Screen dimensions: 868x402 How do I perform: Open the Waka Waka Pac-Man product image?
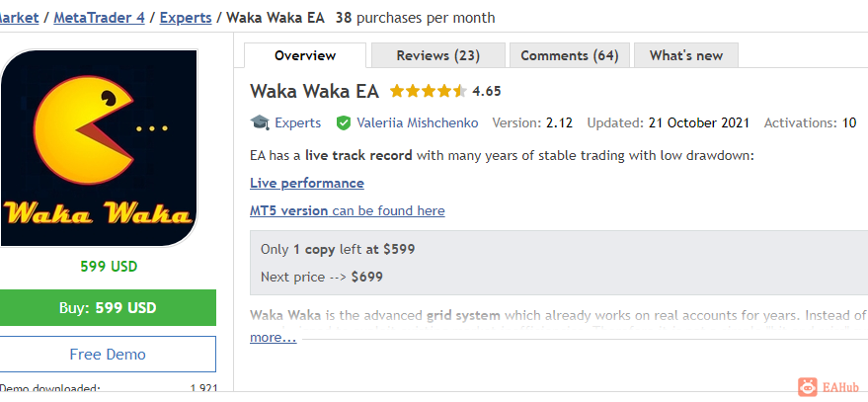[x=99, y=148]
